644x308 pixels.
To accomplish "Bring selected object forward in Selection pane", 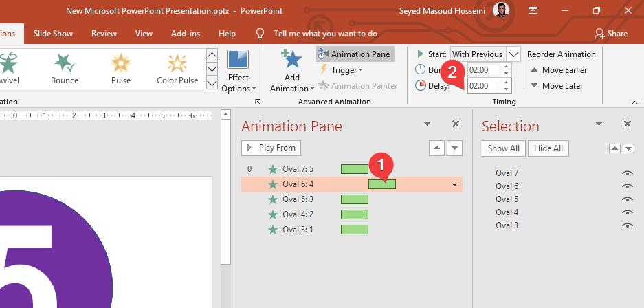I will tap(614, 148).
